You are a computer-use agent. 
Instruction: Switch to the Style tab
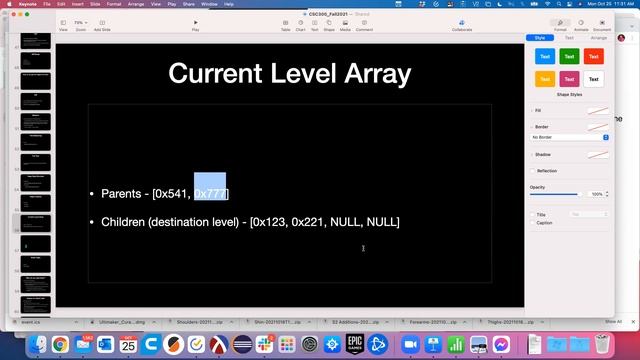pyautogui.click(x=540, y=38)
